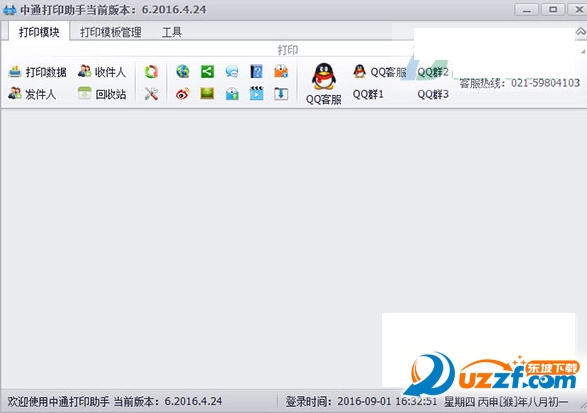Close the 中通打印助手 window
The height and width of the screenshot is (413, 587).
point(578,9)
